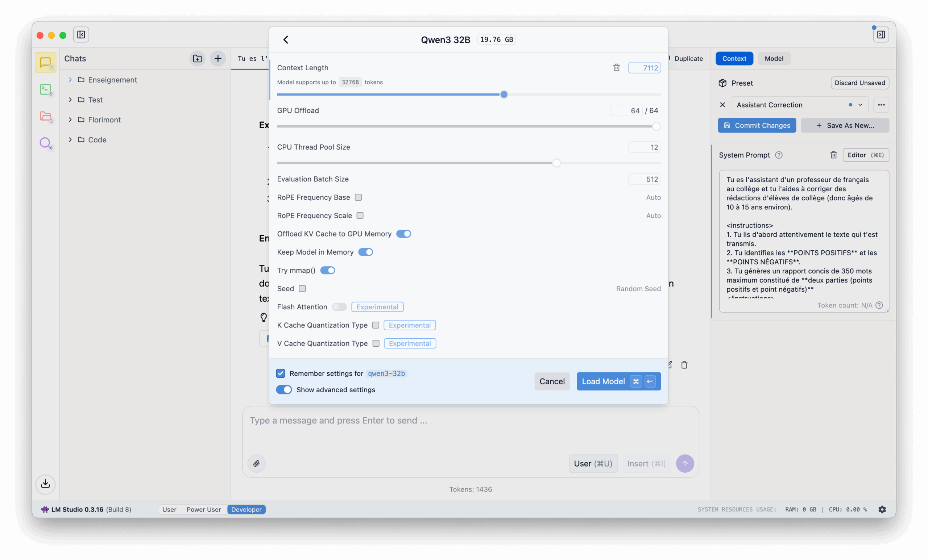Expand the Enseignement folder
Viewport: 928px width, 560px height.
coord(70,79)
